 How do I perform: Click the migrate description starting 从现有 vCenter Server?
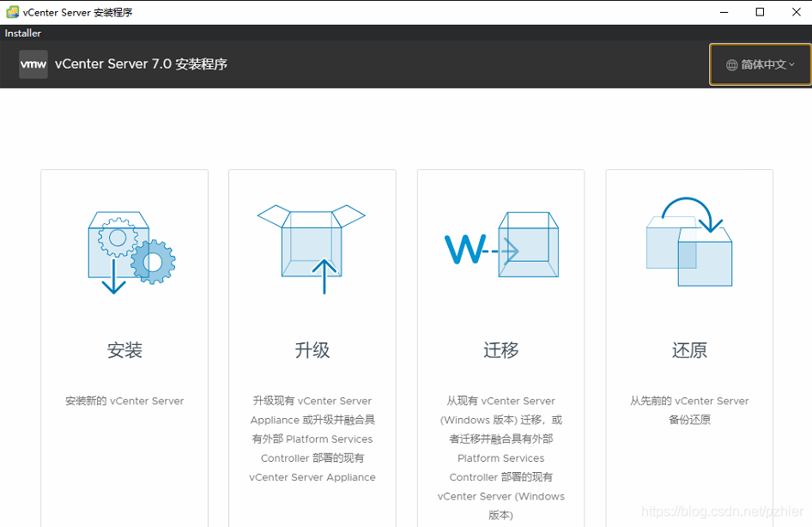coord(500,457)
